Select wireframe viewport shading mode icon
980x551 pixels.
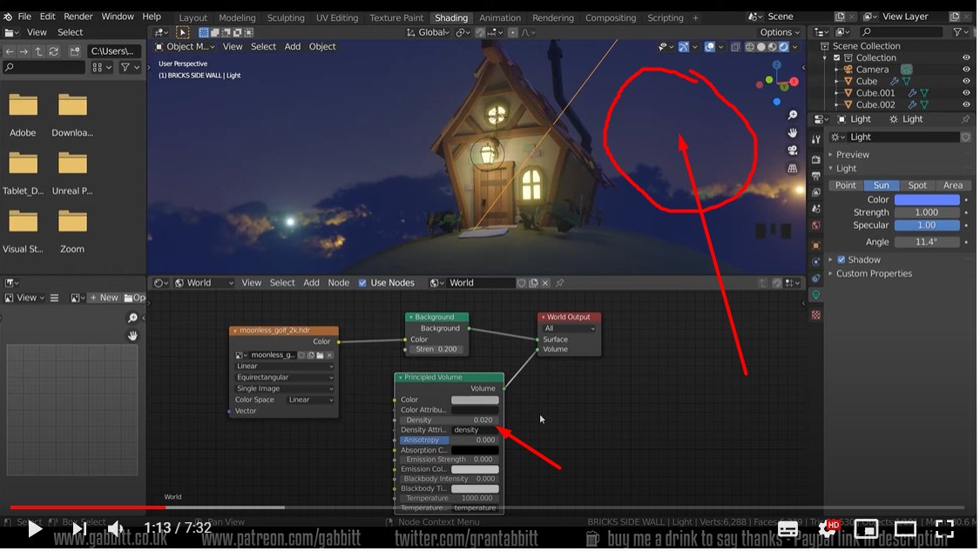[749, 47]
